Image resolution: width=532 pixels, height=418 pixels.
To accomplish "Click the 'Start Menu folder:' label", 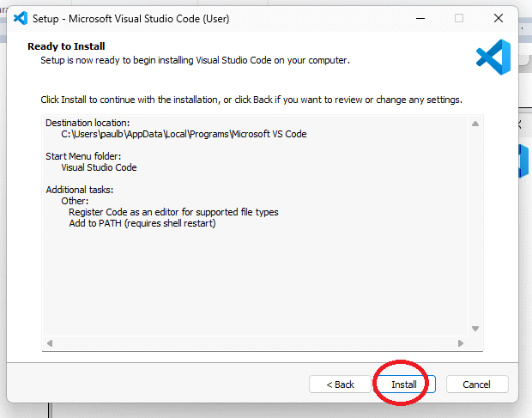I will tap(85, 156).
